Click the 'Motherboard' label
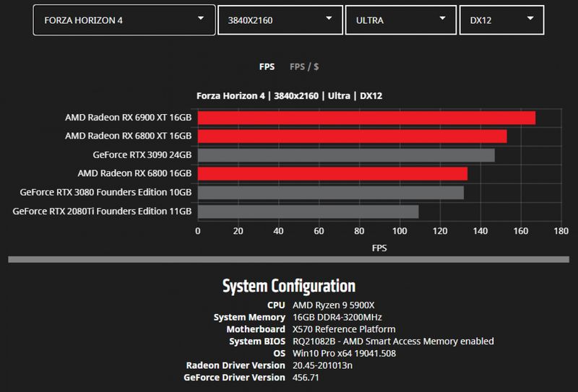578x392 pixels. [x=256, y=329]
